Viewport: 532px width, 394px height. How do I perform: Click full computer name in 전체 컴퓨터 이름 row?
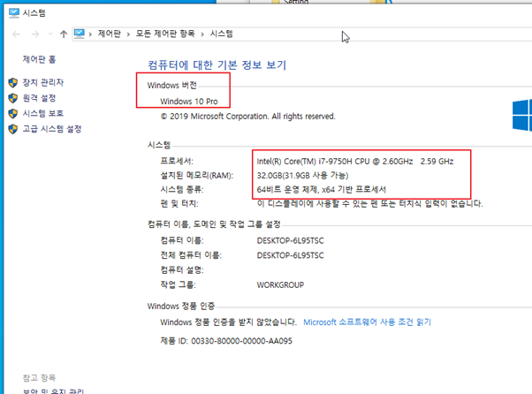pyautogui.click(x=290, y=255)
